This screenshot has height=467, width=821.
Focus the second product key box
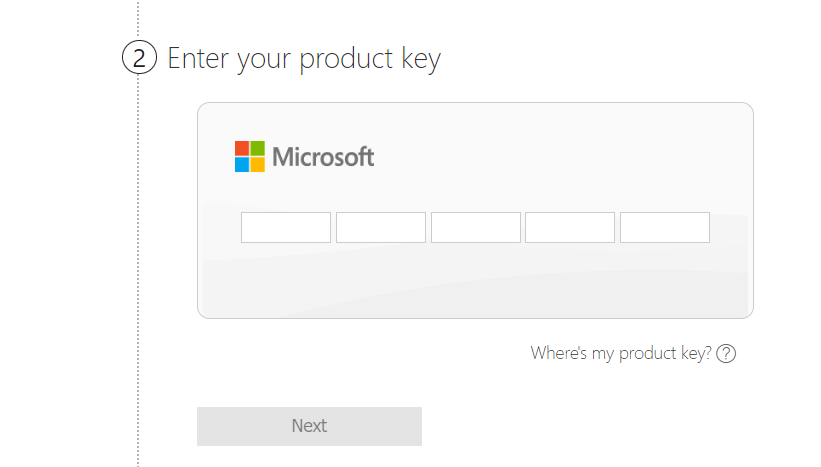pos(381,227)
